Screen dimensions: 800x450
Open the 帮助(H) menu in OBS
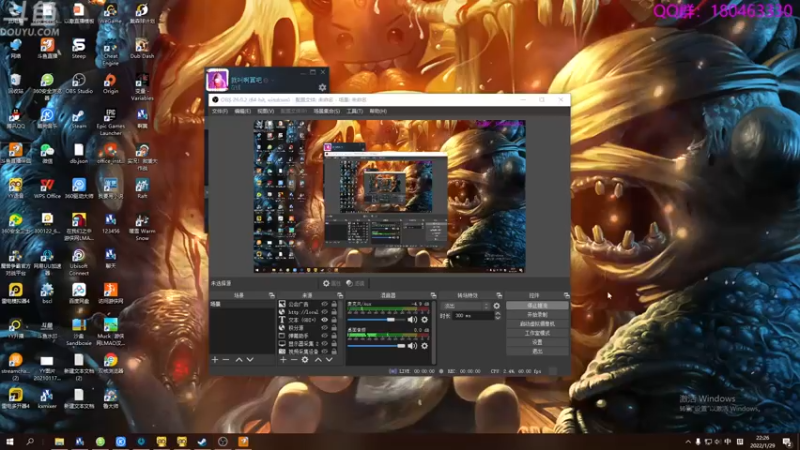tap(378, 111)
